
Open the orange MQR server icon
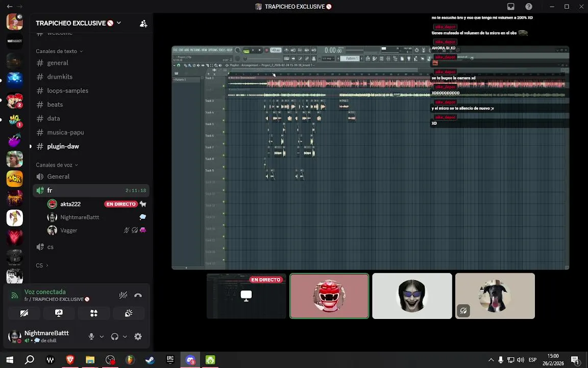[15, 179]
